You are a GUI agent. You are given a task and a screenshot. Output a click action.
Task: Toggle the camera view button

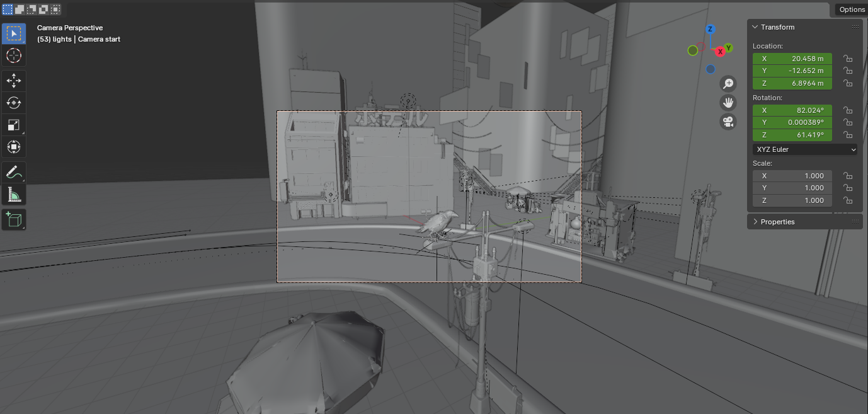click(x=728, y=122)
